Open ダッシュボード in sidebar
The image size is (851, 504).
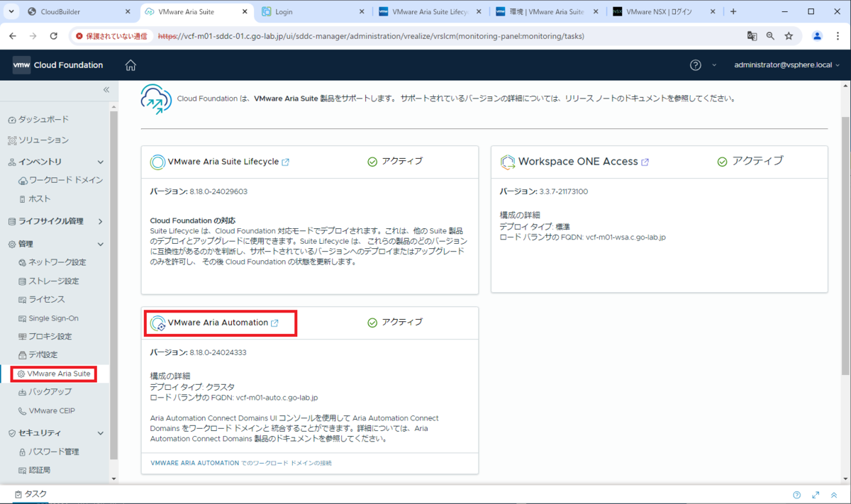click(x=39, y=119)
